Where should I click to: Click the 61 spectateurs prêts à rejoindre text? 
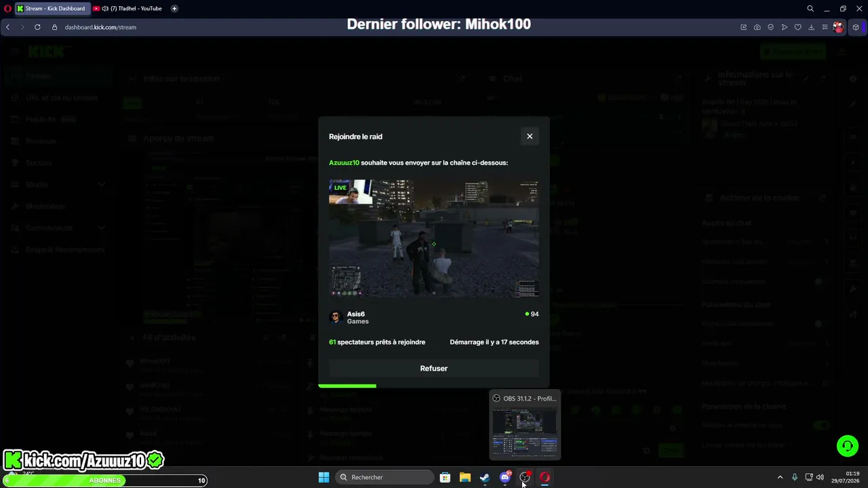pyautogui.click(x=377, y=342)
